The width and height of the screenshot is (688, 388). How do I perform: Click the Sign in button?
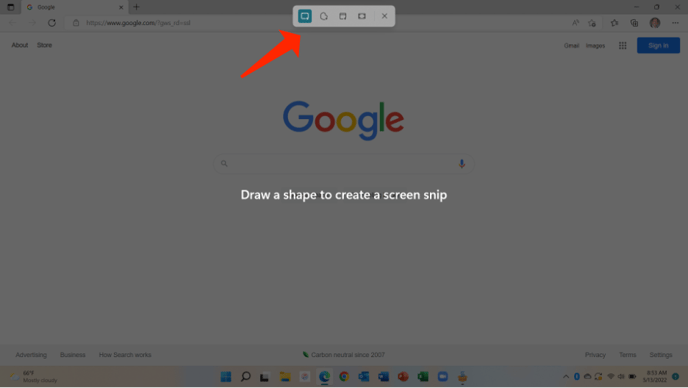coord(658,46)
